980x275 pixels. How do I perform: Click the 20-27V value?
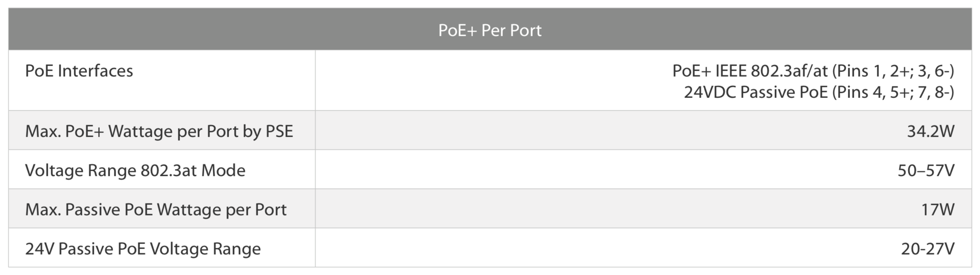(x=928, y=249)
